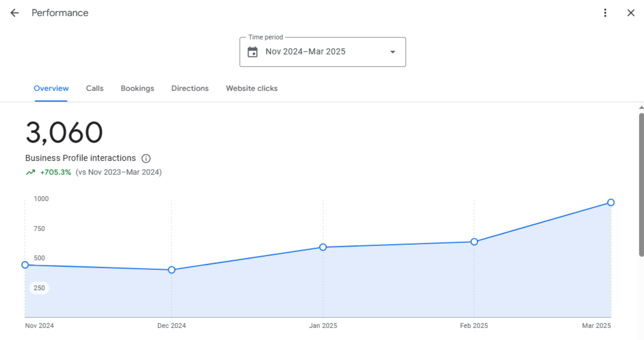Select the Feb 2025 data point on chart
Viewport: 644px width, 340px height.
474,242
